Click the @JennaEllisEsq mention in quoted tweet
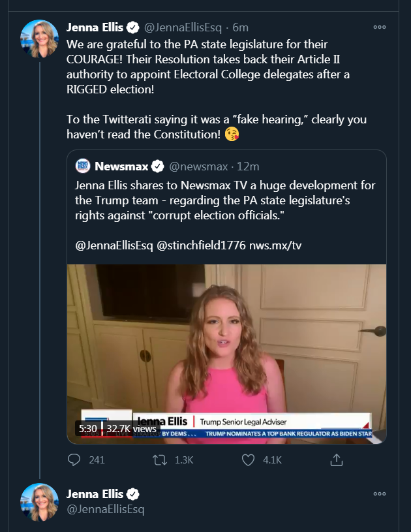 (114, 245)
